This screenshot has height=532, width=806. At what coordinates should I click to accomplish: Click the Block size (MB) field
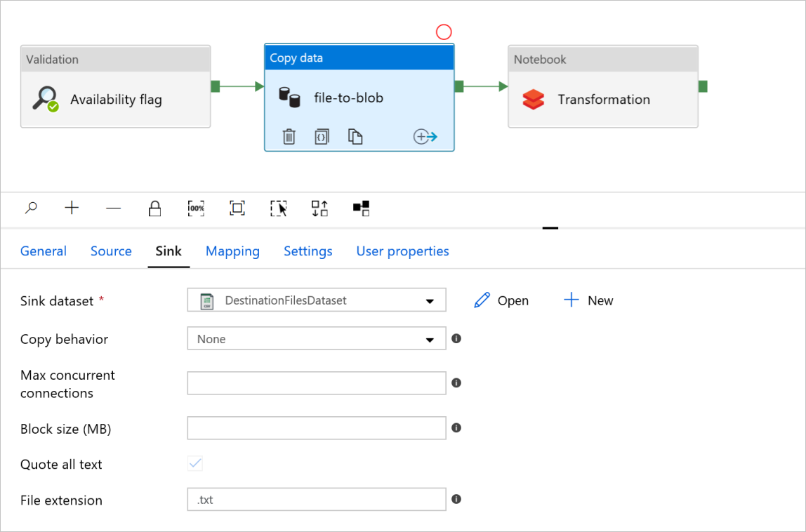317,428
